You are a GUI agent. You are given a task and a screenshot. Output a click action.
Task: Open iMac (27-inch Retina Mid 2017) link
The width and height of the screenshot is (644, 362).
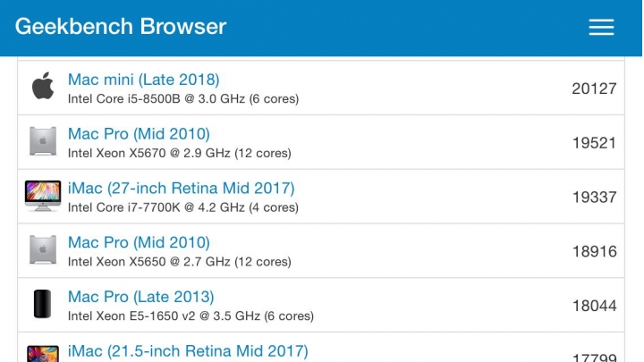181,188
